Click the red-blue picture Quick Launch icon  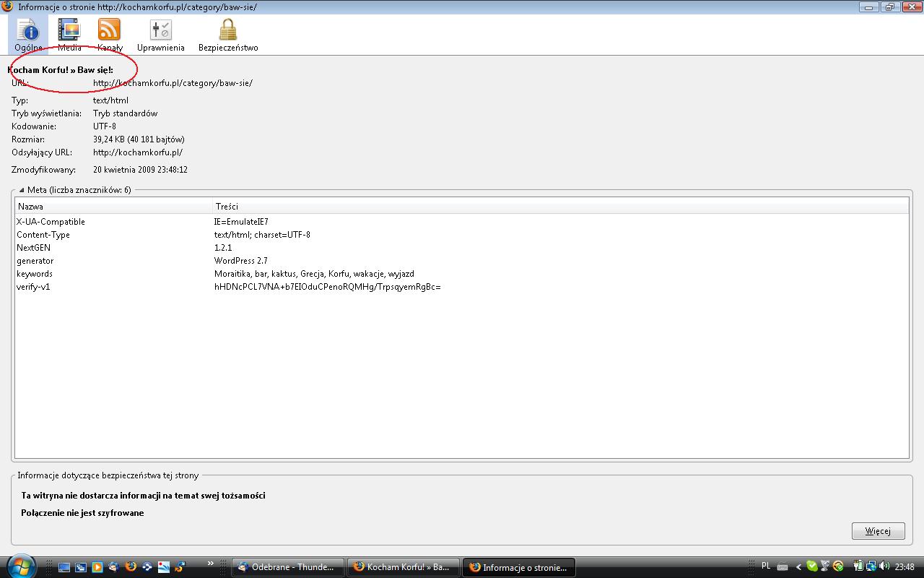164,567
